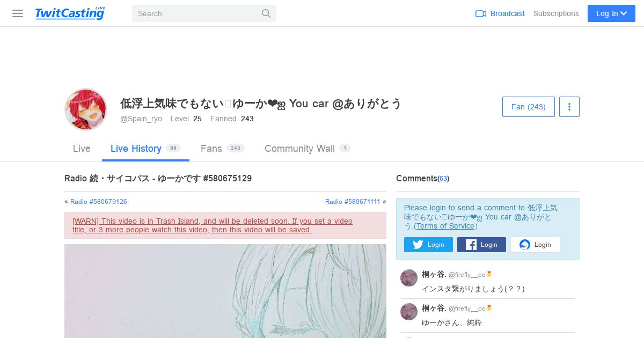Go to Radio #580671111 link
Viewport: 644px width, 338px height.
tap(353, 202)
